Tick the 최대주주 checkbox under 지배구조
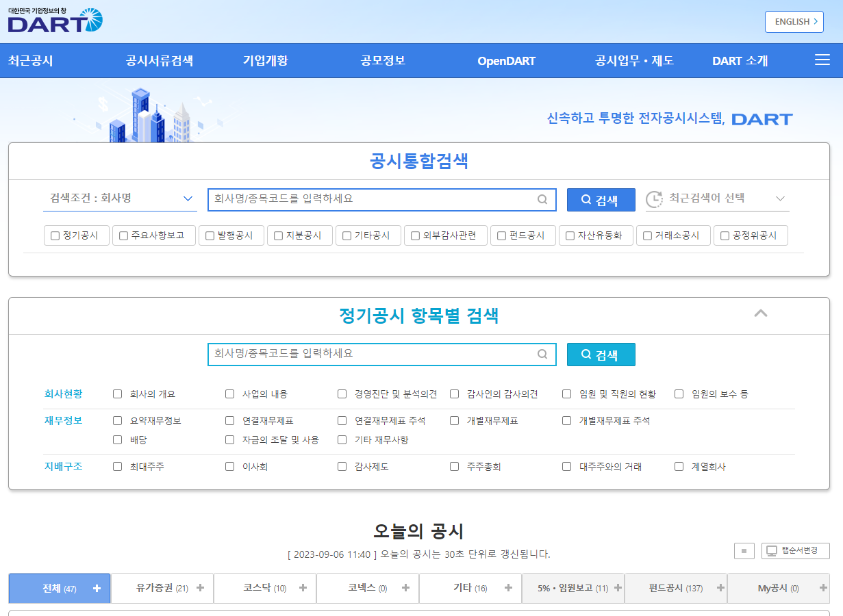Viewport: 843px width, 616px height. [x=117, y=466]
